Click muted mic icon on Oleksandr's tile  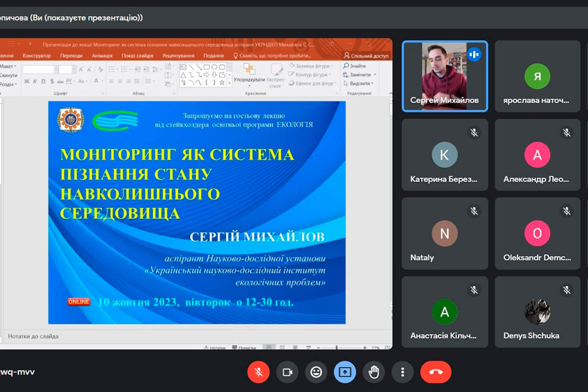pos(566,211)
